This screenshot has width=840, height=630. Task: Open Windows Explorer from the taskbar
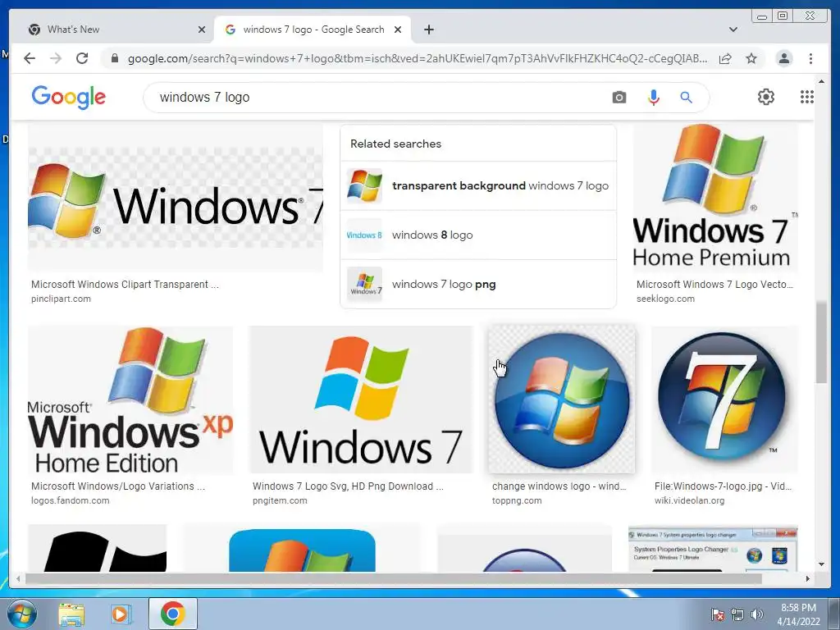(x=71, y=614)
